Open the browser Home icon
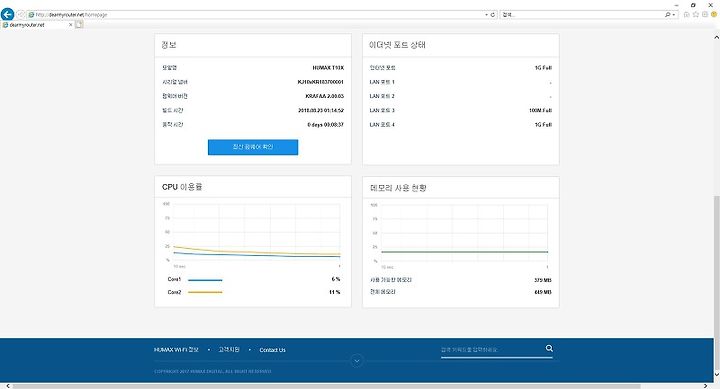The height and width of the screenshot is (389, 720). tap(687, 15)
